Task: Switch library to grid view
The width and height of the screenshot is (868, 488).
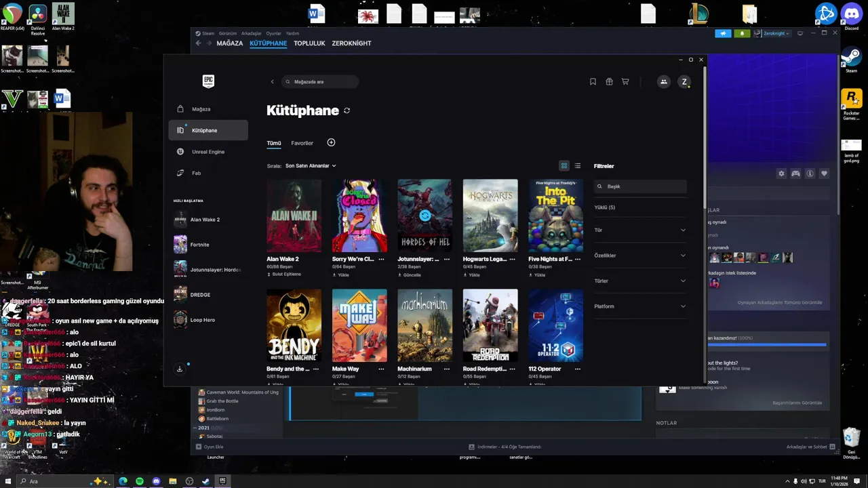Action: (564, 165)
